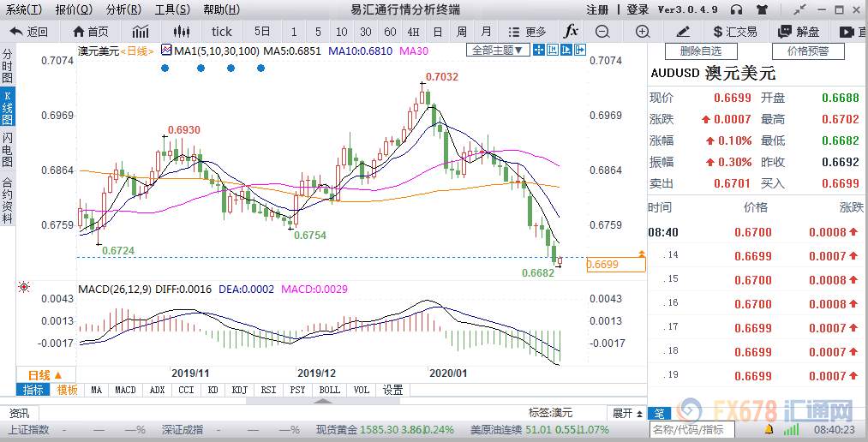Viewport: 868px width, 442px height.
Task: Open the shirt skin-theme icon
Action: pos(763,9)
